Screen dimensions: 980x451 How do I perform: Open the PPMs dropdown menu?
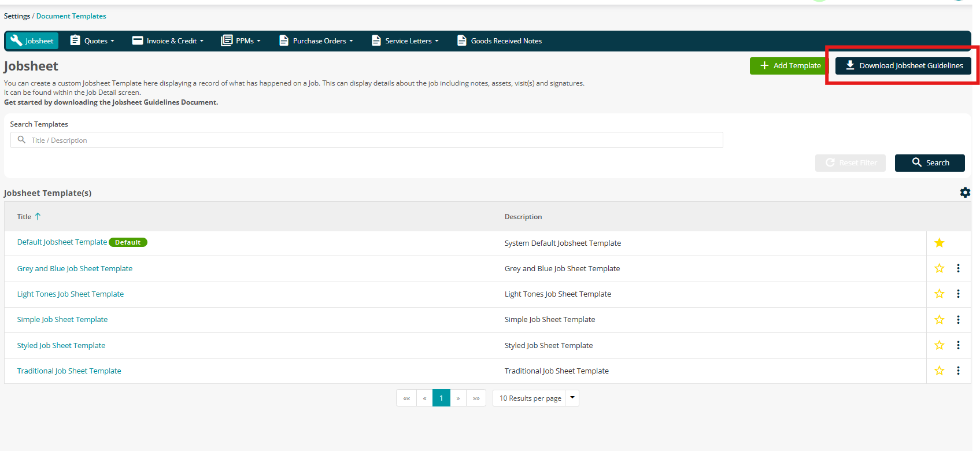(241, 41)
